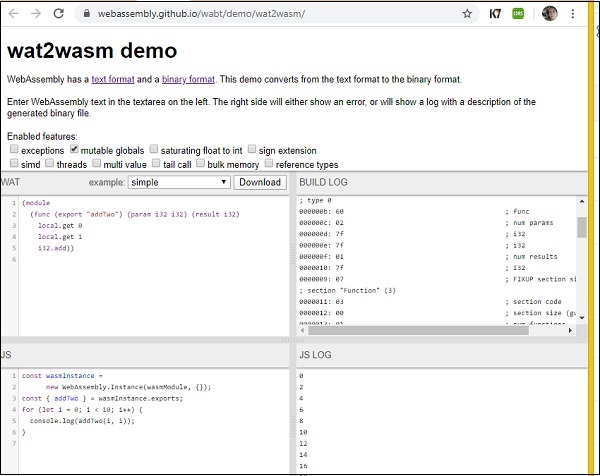The height and width of the screenshot is (476, 600).
Task: Tick the sign extension checkbox
Action: click(253, 150)
